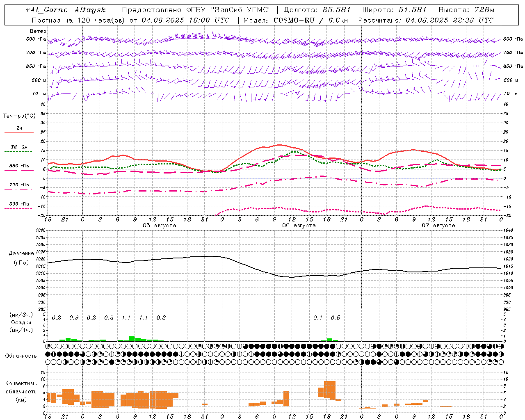Screen dimensions: 525x420
Task: Click the station name rAl_Gorno-Altaysk in the header
Action: [65, 10]
